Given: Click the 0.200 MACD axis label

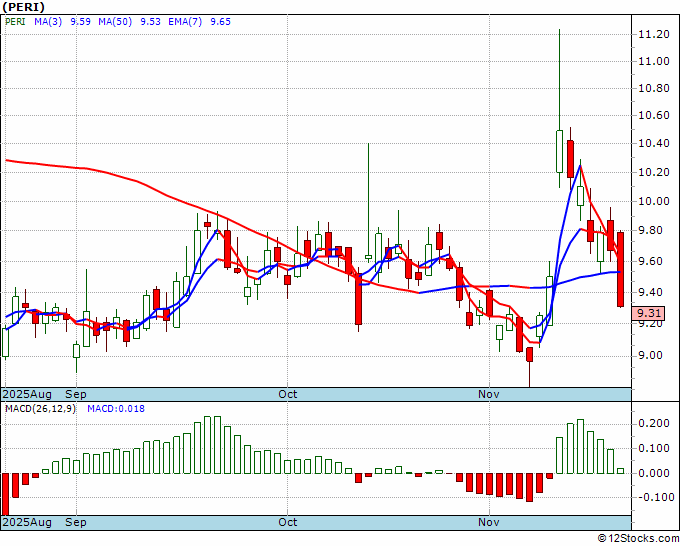Looking at the screenshot, I should [654, 424].
